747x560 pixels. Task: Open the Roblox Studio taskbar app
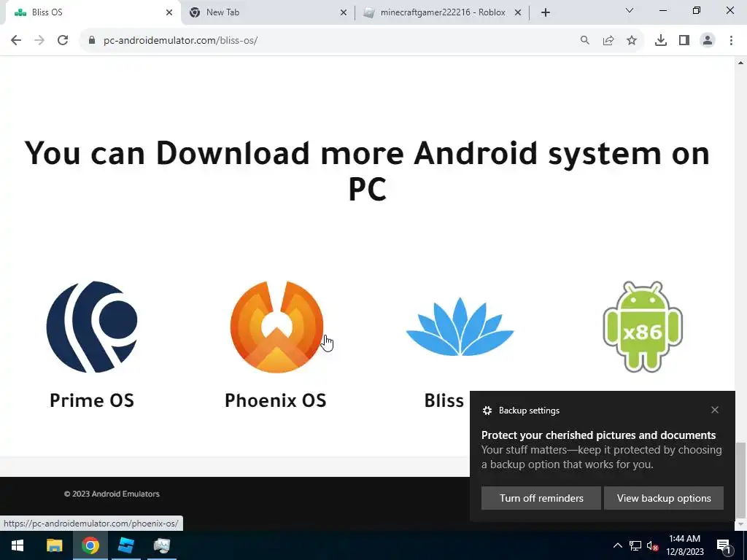125,545
